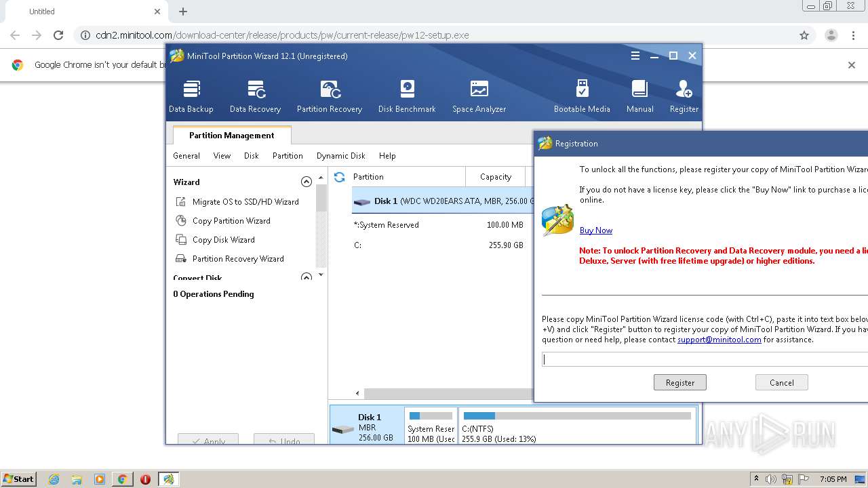Refresh the partition list icon

(339, 177)
